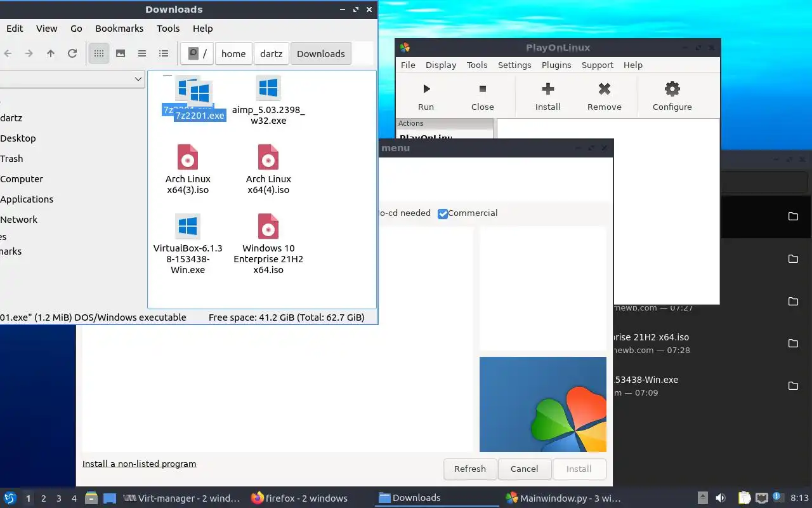
Task: Open the View menu in file manager
Action: coord(47,29)
